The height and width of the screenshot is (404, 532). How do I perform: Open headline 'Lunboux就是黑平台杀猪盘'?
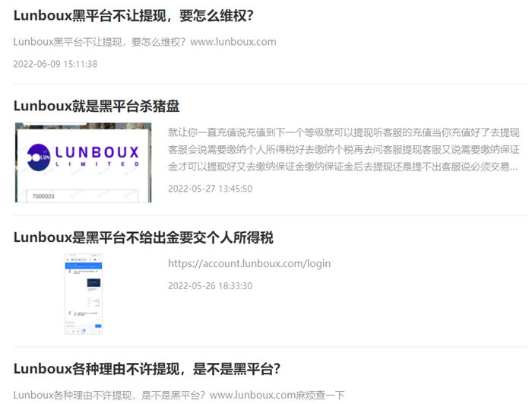pos(97,106)
